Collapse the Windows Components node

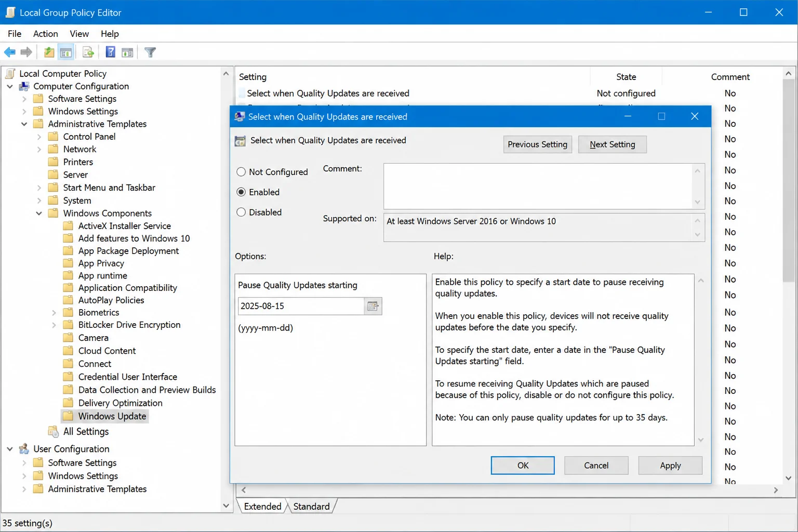[39, 214]
